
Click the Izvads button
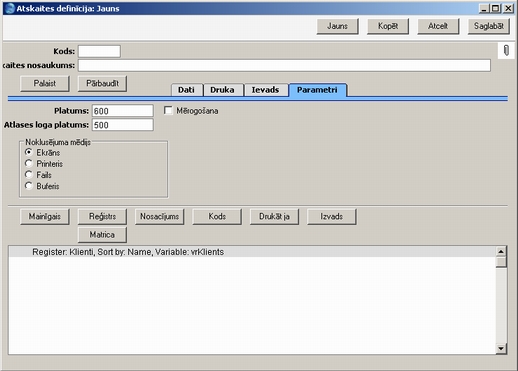[x=332, y=217]
